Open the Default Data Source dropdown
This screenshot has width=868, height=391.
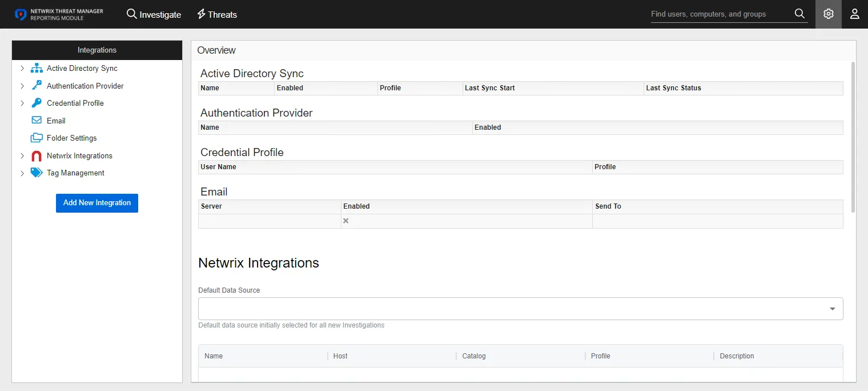(x=520, y=309)
